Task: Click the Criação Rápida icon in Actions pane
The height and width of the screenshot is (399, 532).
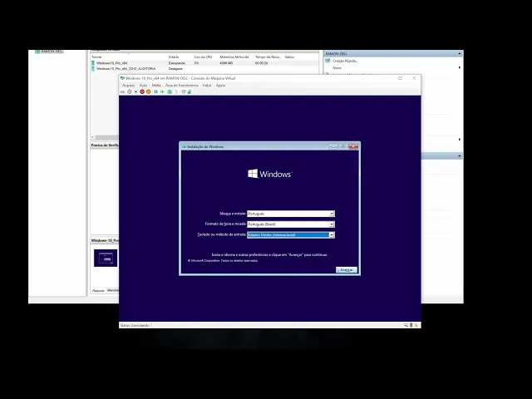Action: (x=328, y=61)
